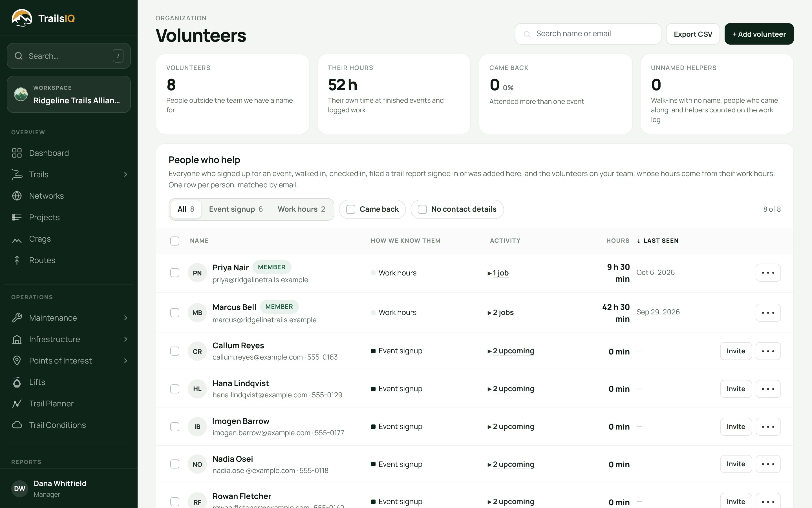Tick the select-all checkbox in table header
The height and width of the screenshot is (508, 812).
(x=175, y=241)
